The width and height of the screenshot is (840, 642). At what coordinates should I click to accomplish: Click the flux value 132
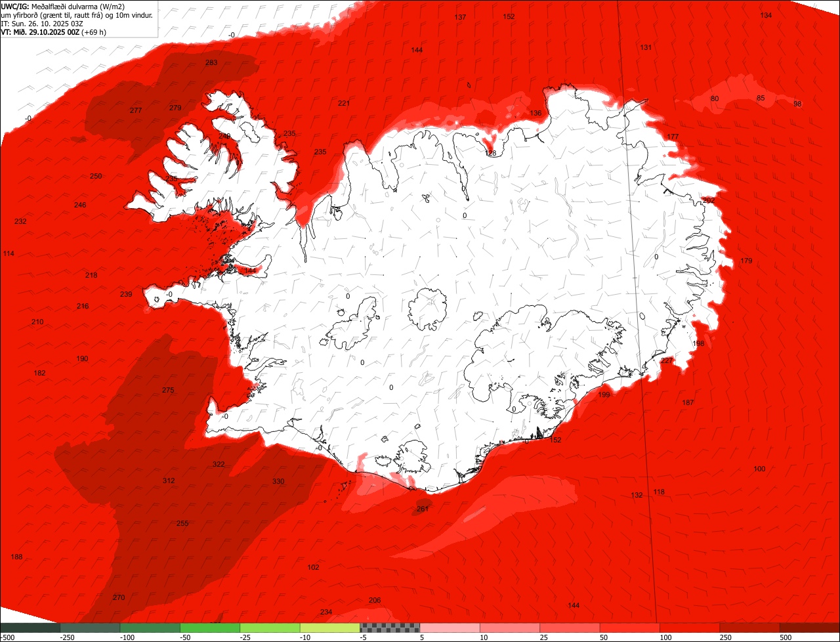(637, 495)
